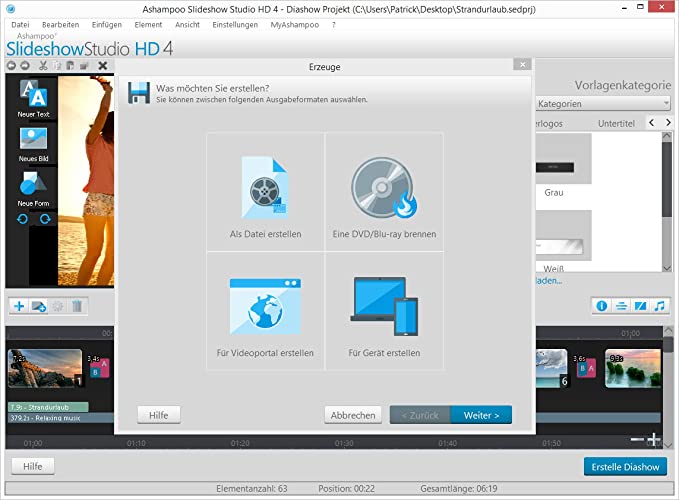Add a picture with 'Neues Bild'

[x=33, y=143]
